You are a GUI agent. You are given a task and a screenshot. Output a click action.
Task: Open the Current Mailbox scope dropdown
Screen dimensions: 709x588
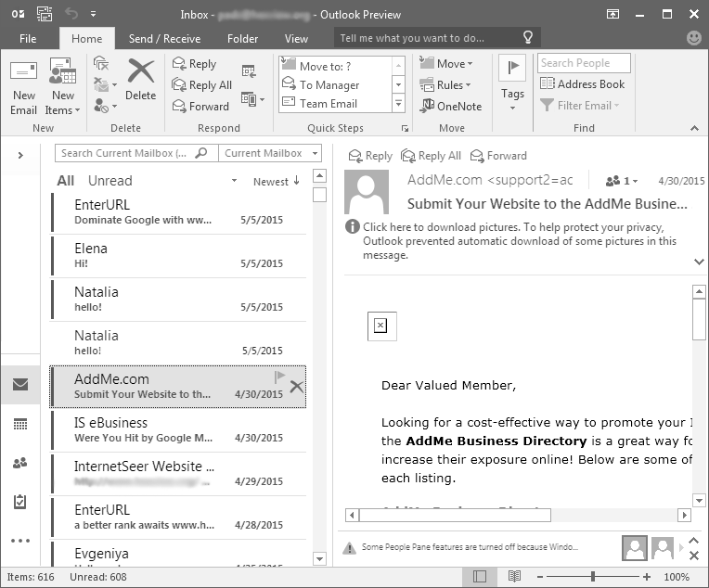270,153
